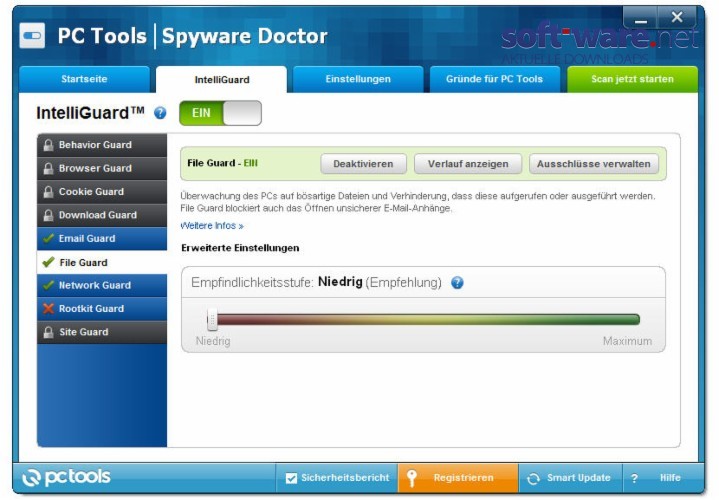Click Ausschlüsse verwalten button
This screenshot has width=719, height=500.
[x=593, y=164]
